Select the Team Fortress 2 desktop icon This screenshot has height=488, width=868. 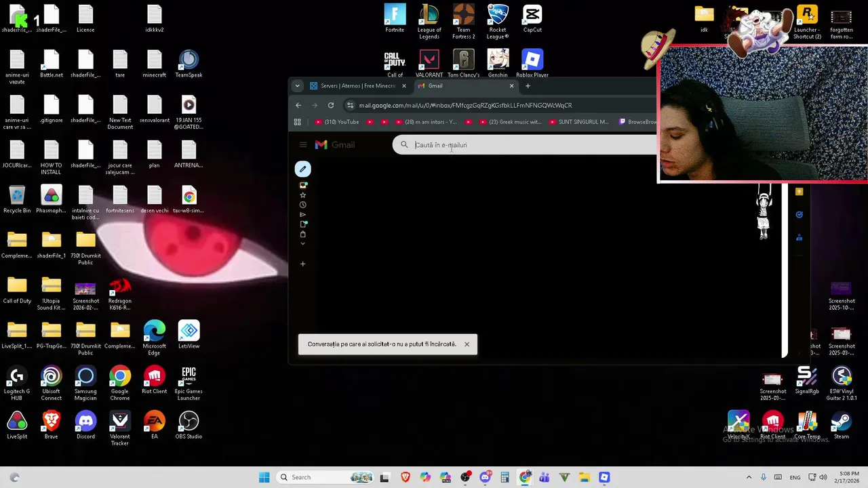click(x=464, y=22)
